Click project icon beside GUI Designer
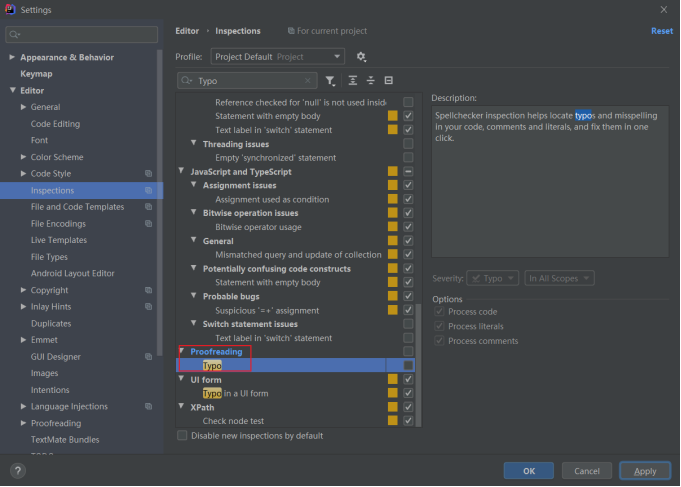681x487 pixels. (x=149, y=356)
